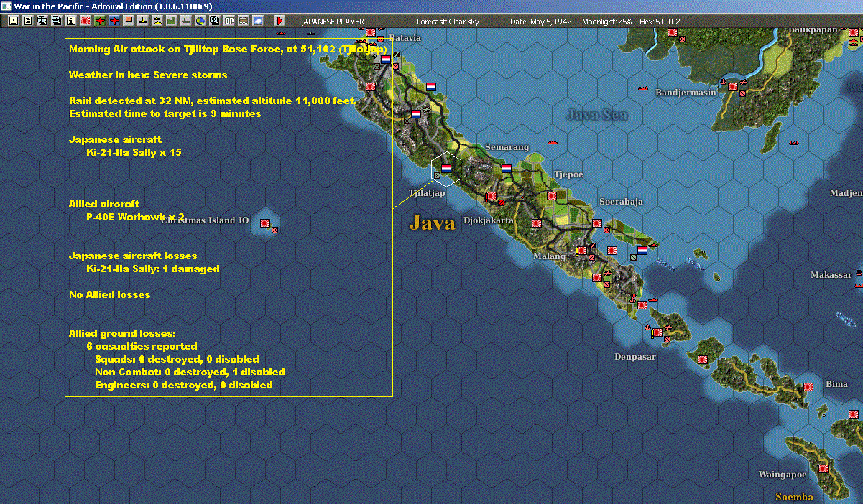Select the Japanese base on Christmas Island IO
This screenshot has width=863, height=504.
265,223
